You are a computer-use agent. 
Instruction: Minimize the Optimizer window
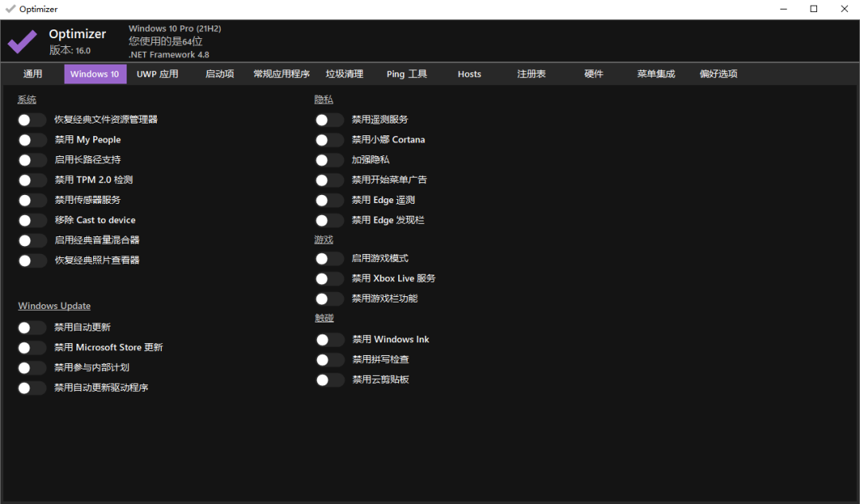[784, 9]
